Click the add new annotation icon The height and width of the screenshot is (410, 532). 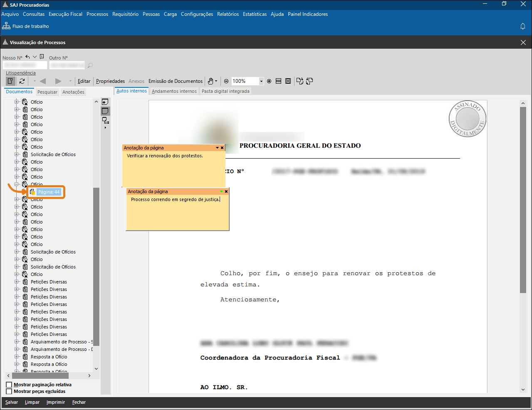(105, 102)
